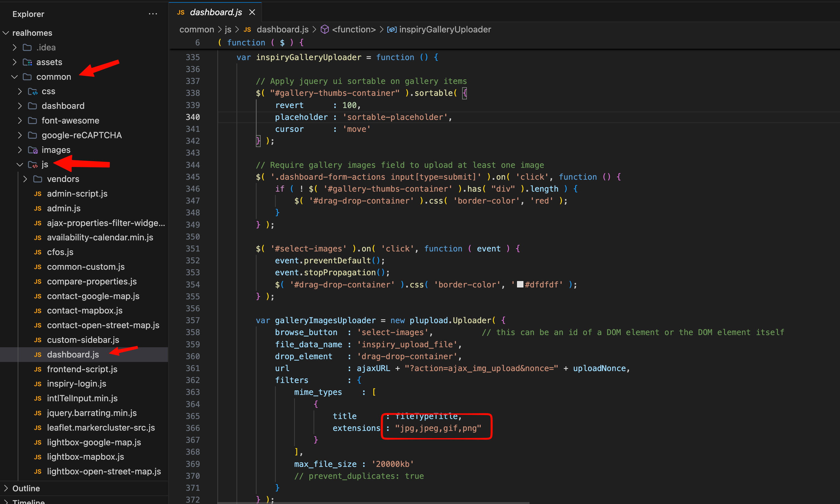Click the css folder icon
Image resolution: width=840 pixels, height=504 pixels.
click(x=33, y=91)
